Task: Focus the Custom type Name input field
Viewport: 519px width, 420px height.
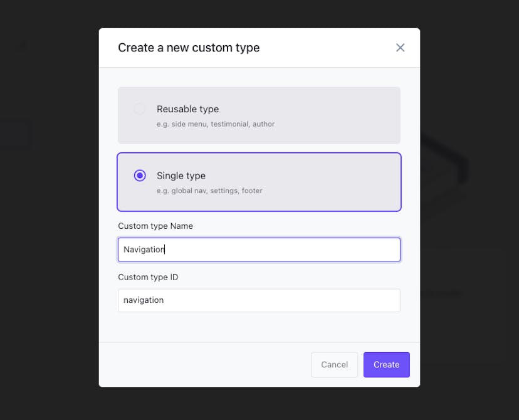Action: pyautogui.click(x=259, y=249)
